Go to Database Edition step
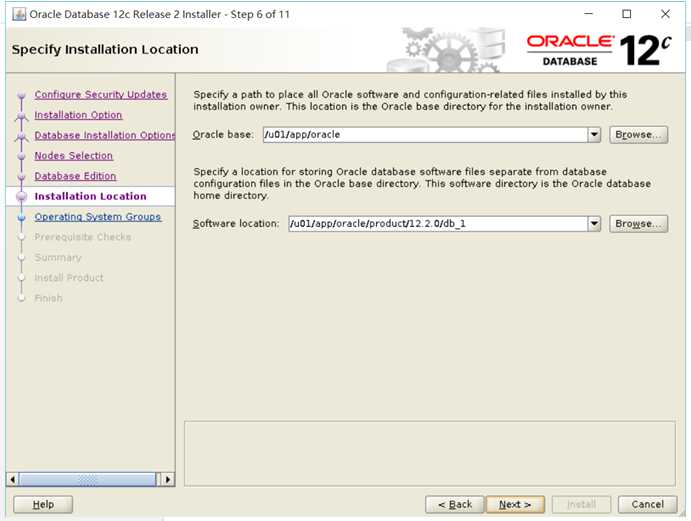691x521 pixels. 75,176
